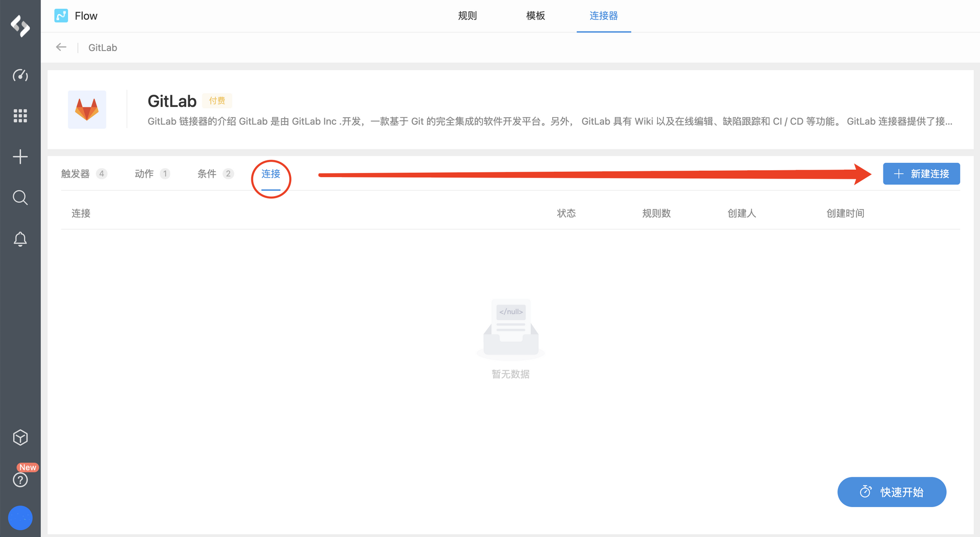This screenshot has height=537, width=980.
Task: Switch to 规则 top tab
Action: pyautogui.click(x=467, y=16)
